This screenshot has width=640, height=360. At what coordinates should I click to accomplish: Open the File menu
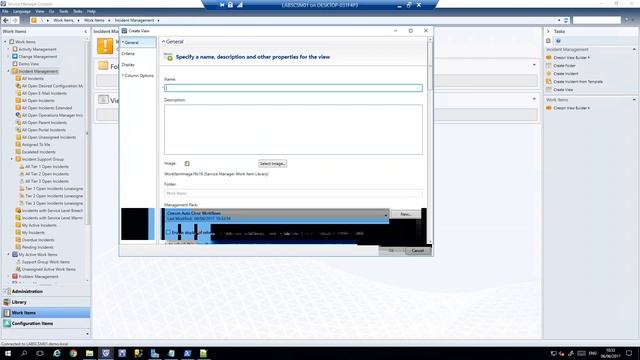[5, 11]
